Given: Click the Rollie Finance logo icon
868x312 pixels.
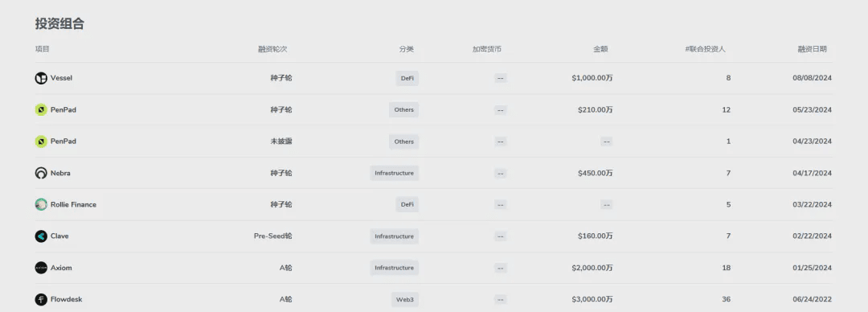Looking at the screenshot, I should click(x=41, y=204).
